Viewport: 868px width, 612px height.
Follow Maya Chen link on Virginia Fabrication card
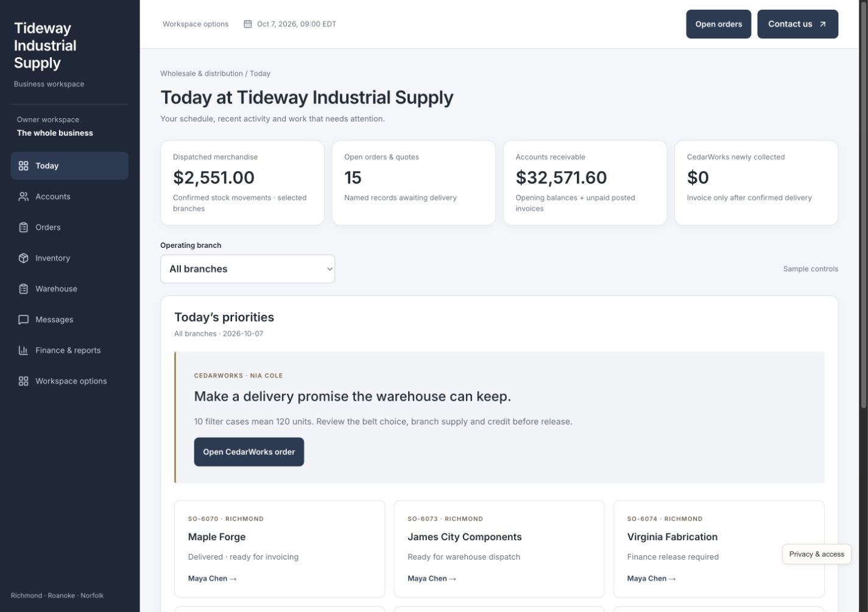click(x=651, y=579)
